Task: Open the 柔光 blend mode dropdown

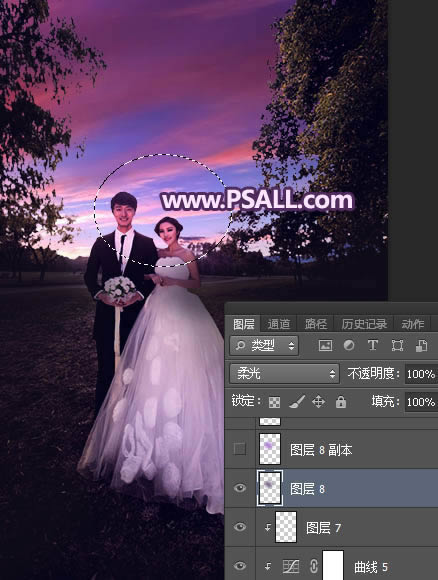Action: pyautogui.click(x=284, y=374)
